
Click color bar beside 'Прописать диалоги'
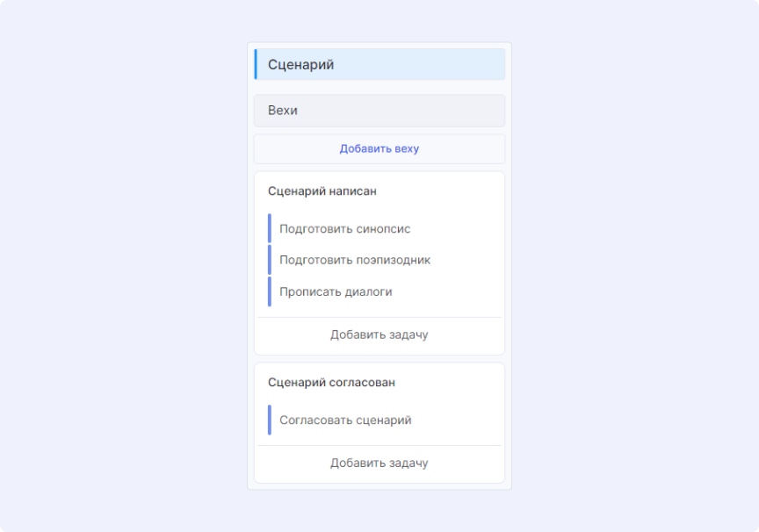tap(270, 291)
